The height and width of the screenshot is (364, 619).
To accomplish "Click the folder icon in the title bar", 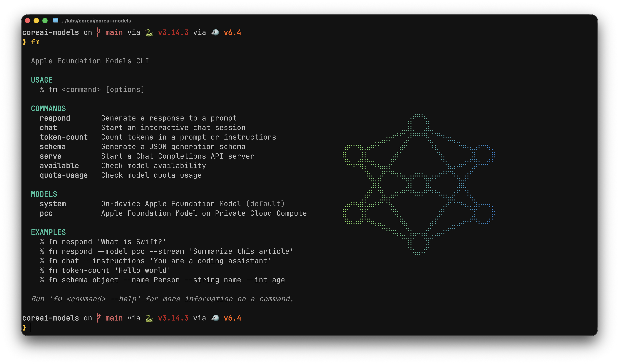I will (55, 21).
